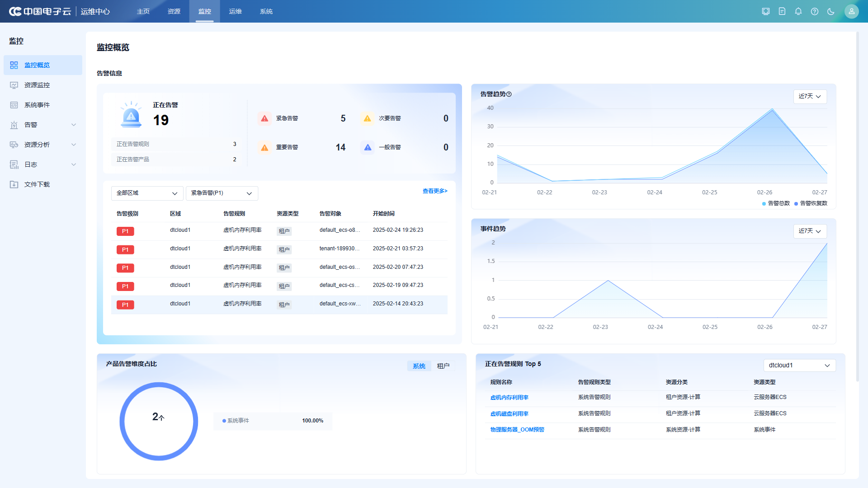Viewport: 868px width, 488px height.
Task: Click the 文件下载 sidebar icon
Action: pos(14,184)
